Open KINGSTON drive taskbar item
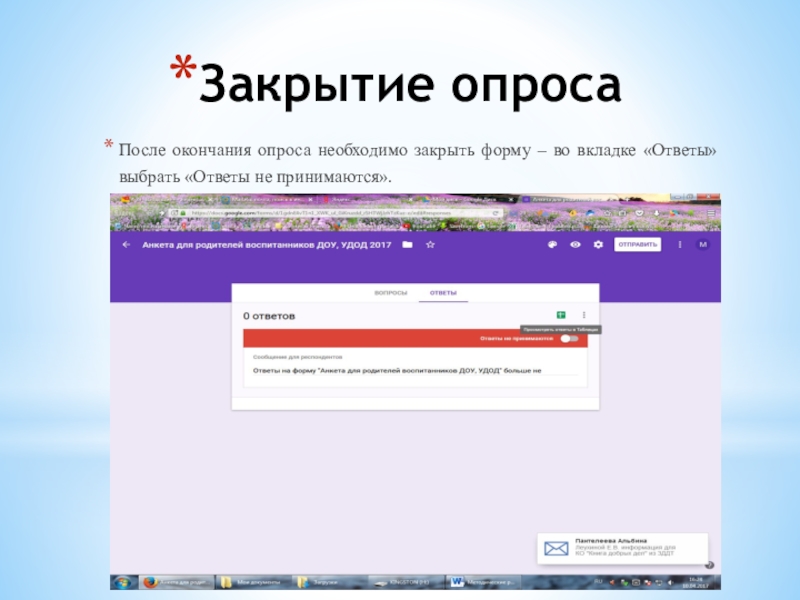Viewport: 800px width, 600px height. pyautogui.click(x=405, y=582)
